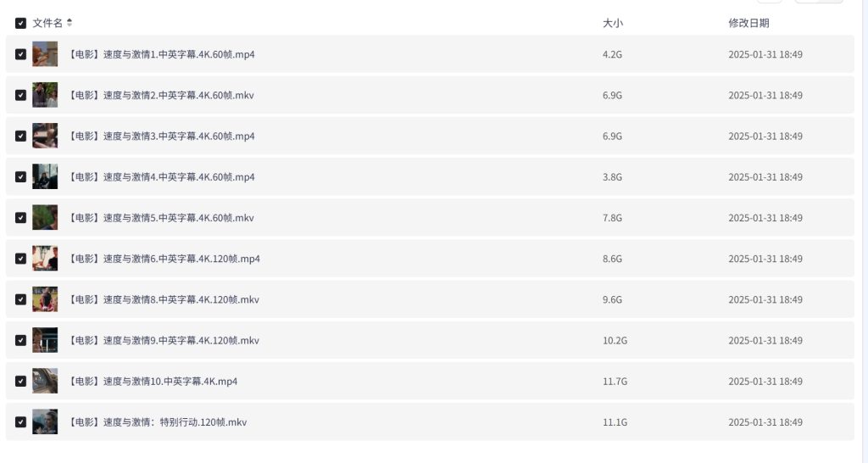Viewport: 868px width, 463px height.
Task: Deselect the 速度与激情5 file checkbox
Action: [20, 218]
